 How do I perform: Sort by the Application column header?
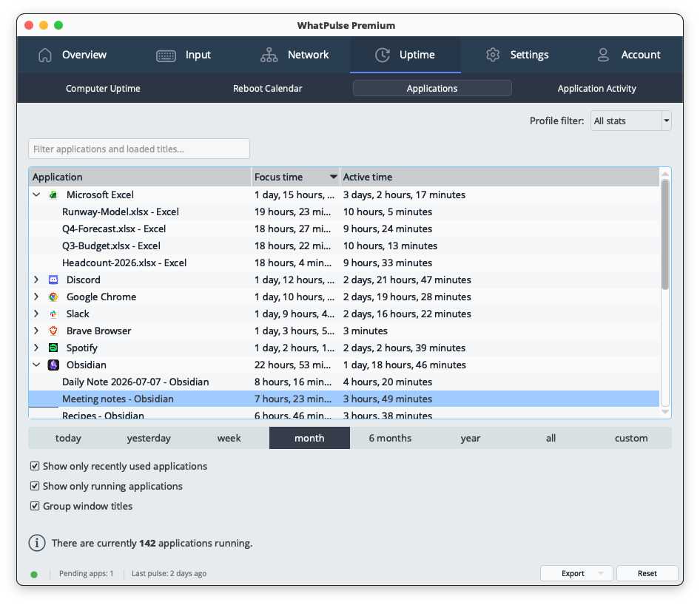point(140,177)
